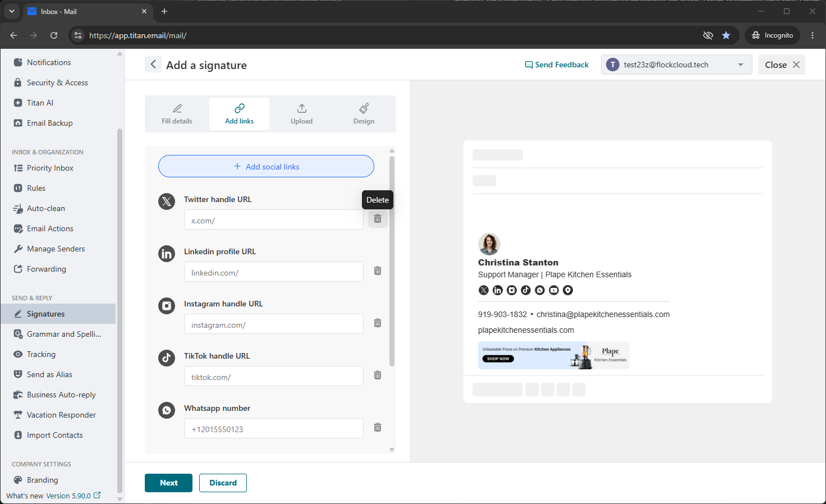
Task: Click the Add social links button
Action: (x=266, y=166)
